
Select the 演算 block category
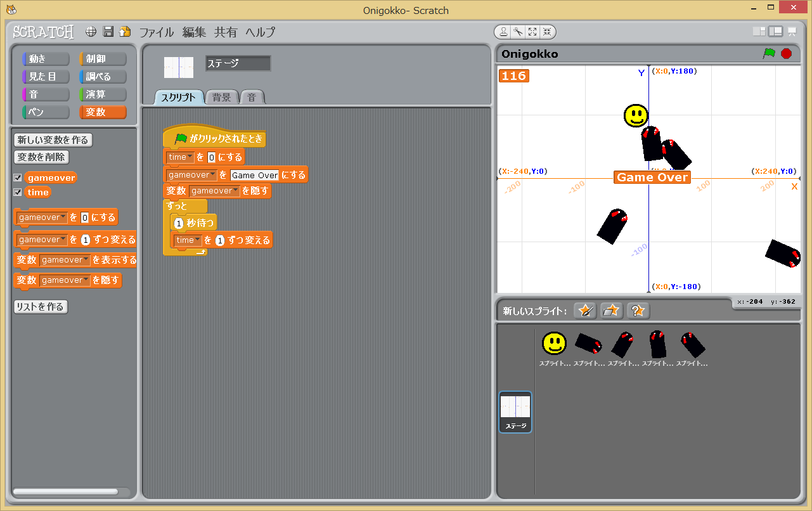click(103, 94)
